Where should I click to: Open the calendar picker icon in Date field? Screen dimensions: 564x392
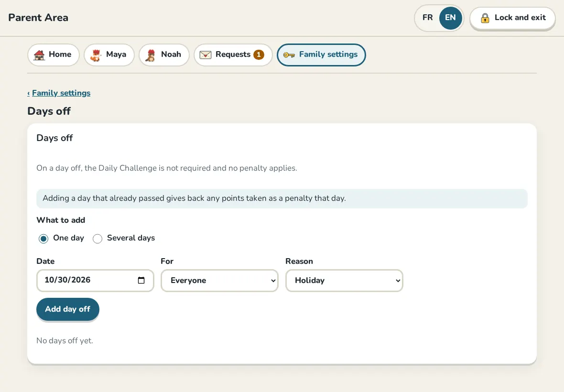tap(141, 280)
